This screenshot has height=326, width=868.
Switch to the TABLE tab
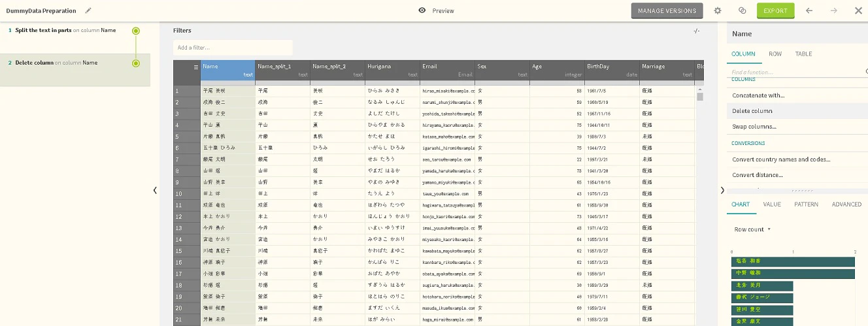point(803,54)
